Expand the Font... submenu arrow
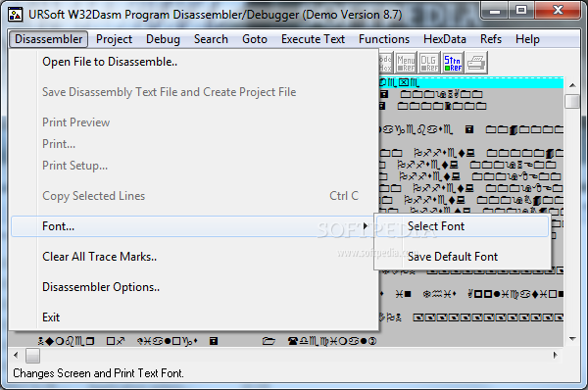This screenshot has height=390, width=588. [366, 226]
